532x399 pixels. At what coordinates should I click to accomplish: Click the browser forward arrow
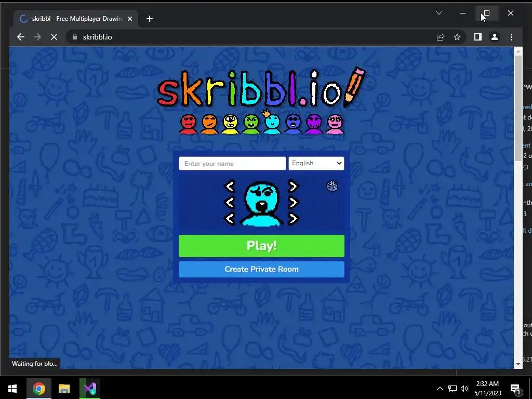[37, 37]
